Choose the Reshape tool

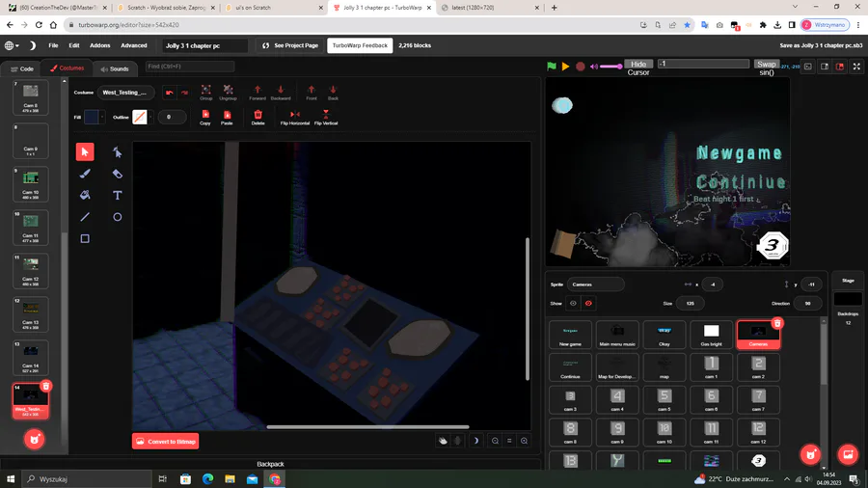[118, 151]
